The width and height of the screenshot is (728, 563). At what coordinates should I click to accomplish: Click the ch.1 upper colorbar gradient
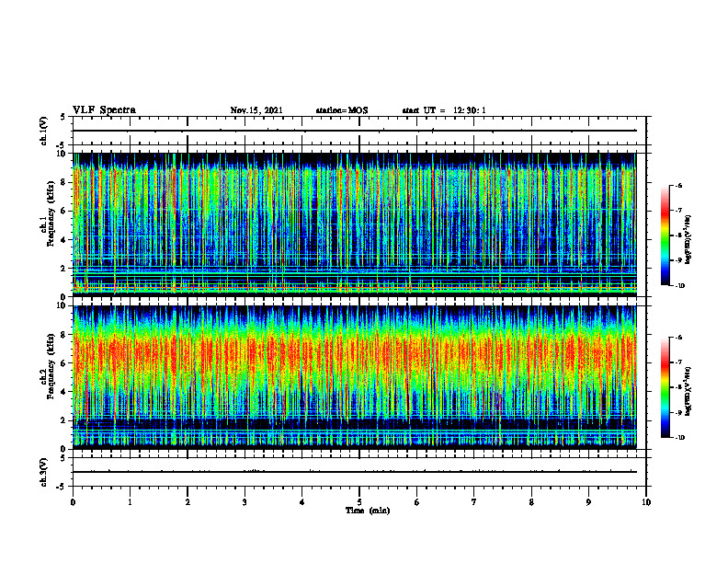tap(665, 236)
